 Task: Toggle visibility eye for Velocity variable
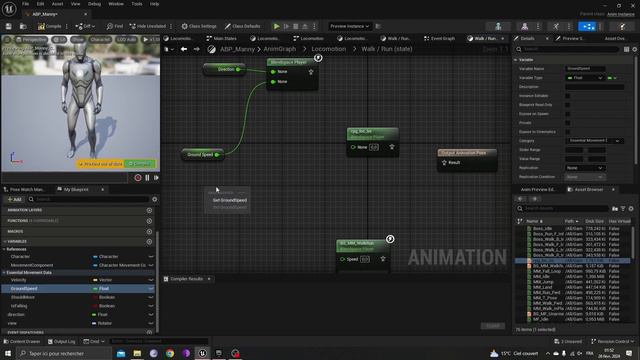click(x=151, y=280)
